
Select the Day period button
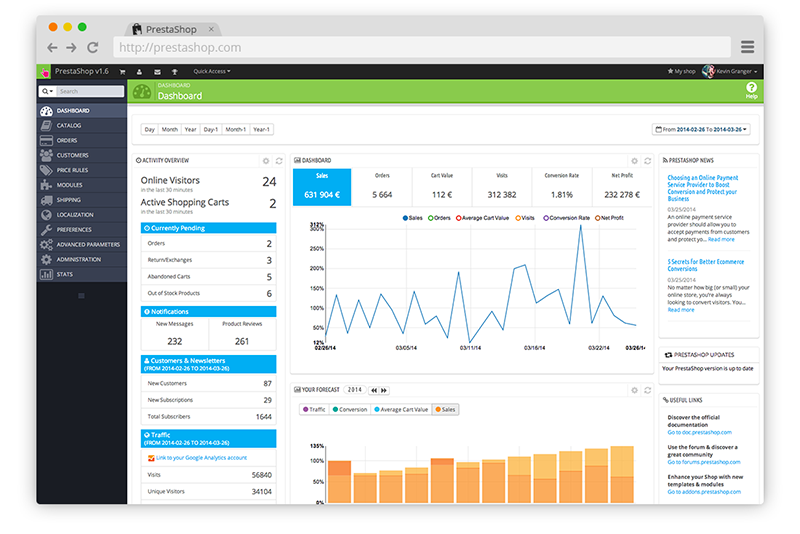pyautogui.click(x=149, y=130)
